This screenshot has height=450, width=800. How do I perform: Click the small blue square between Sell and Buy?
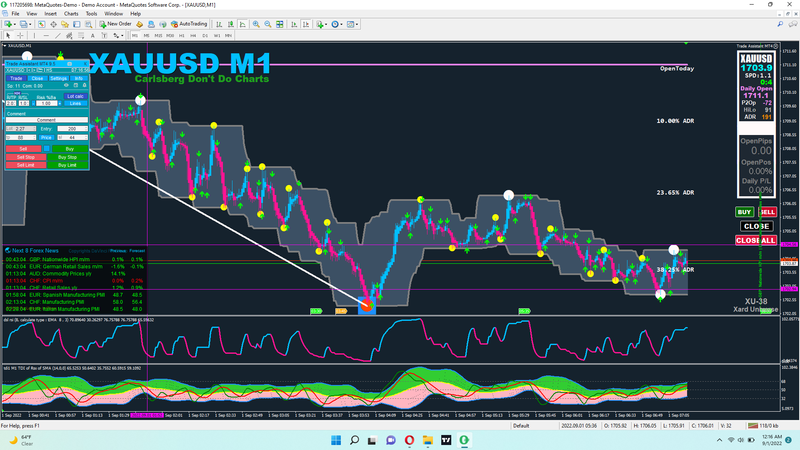pyautogui.click(x=46, y=148)
